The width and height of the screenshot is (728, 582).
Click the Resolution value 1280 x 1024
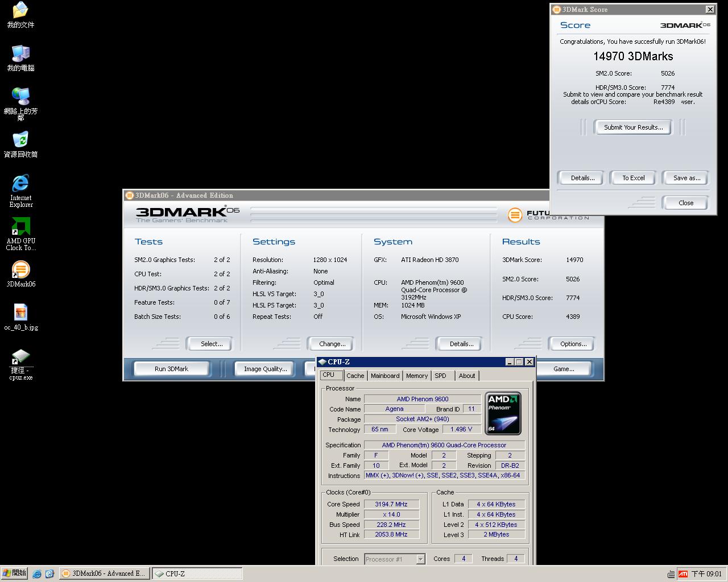[x=330, y=260]
